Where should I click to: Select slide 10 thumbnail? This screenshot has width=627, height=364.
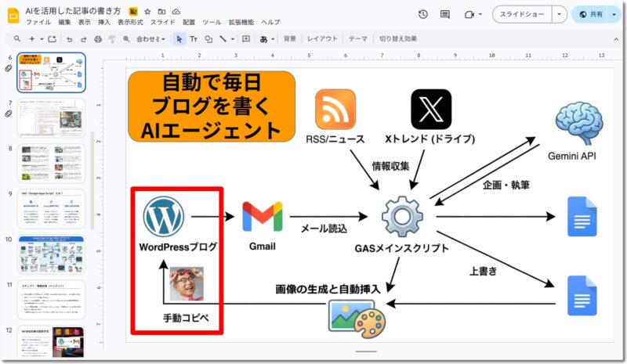coord(51,254)
